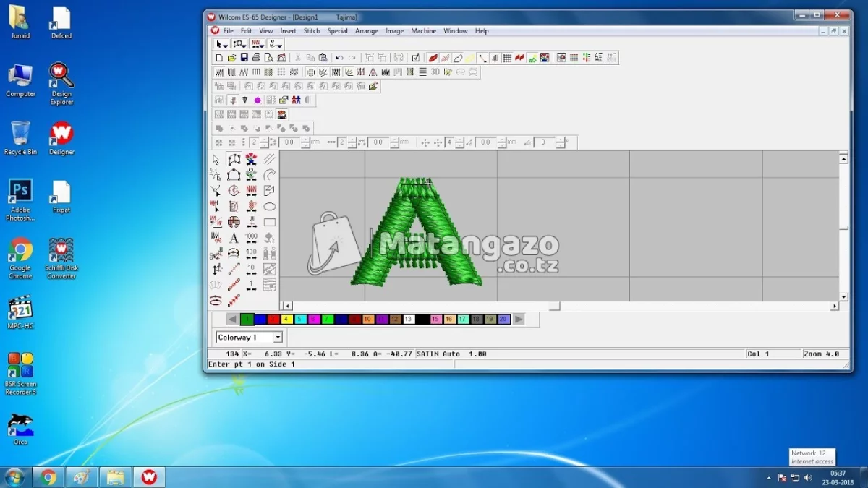Select yellow color 4 in palette
The height and width of the screenshot is (488, 868).
(287, 320)
